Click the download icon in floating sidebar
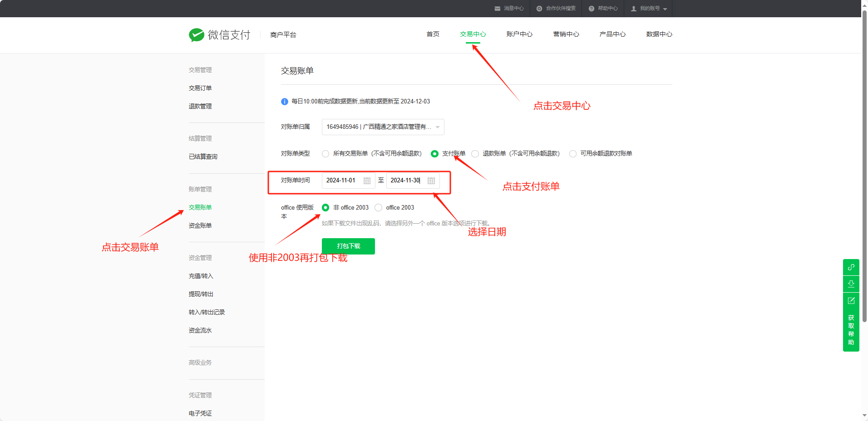Screen dimensions: 868x421 pyautogui.click(x=851, y=284)
